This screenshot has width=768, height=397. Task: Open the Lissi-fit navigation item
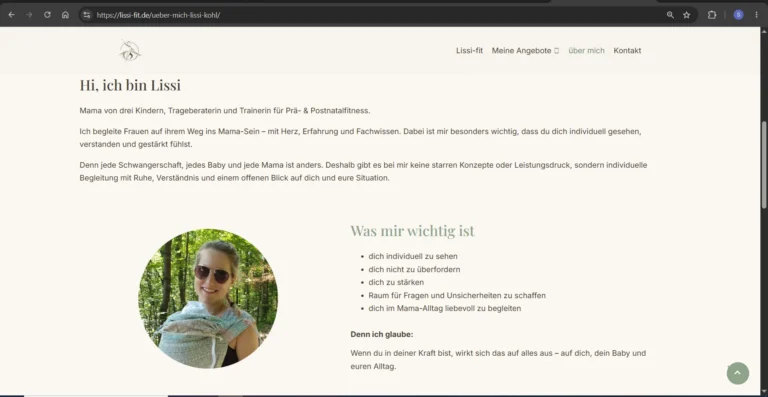pos(469,50)
